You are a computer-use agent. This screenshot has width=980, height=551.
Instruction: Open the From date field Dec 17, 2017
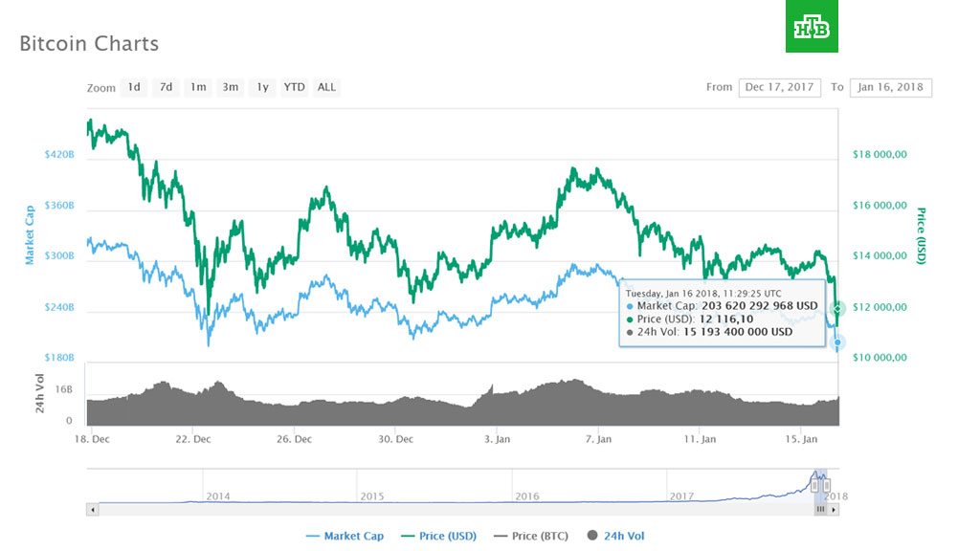[779, 87]
